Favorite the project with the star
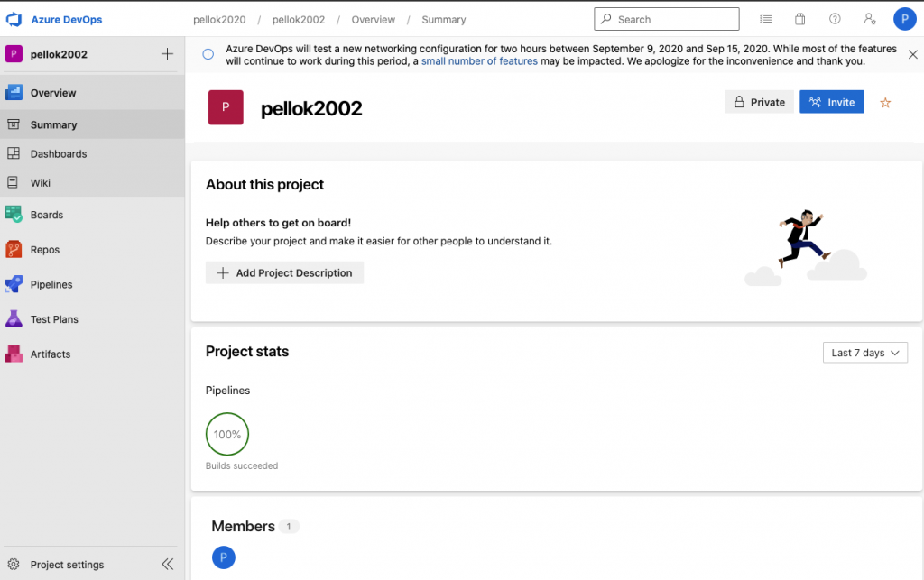The width and height of the screenshot is (924, 580). 885,103
